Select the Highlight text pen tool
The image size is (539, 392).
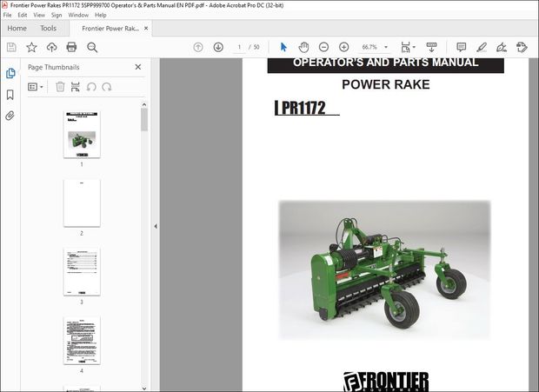coord(482,47)
